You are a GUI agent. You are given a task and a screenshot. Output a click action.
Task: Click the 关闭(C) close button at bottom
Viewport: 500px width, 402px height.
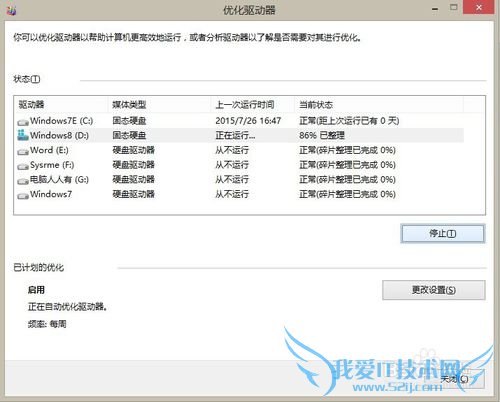coord(454,379)
